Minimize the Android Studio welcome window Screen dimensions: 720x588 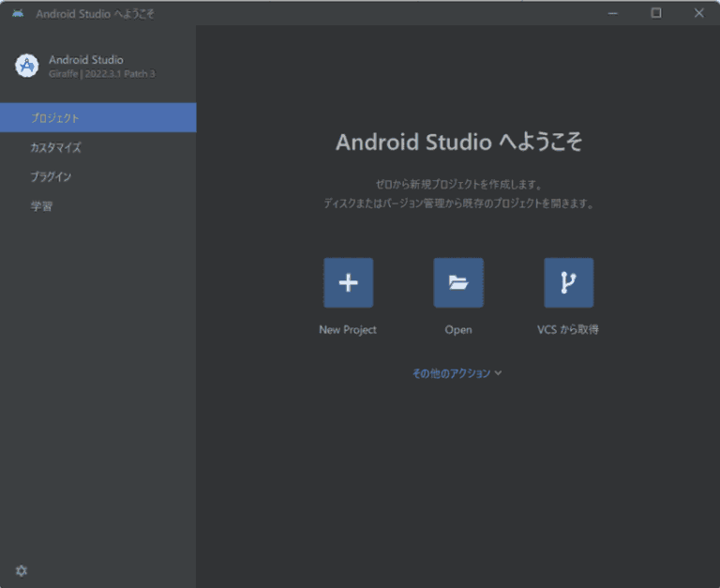613,13
